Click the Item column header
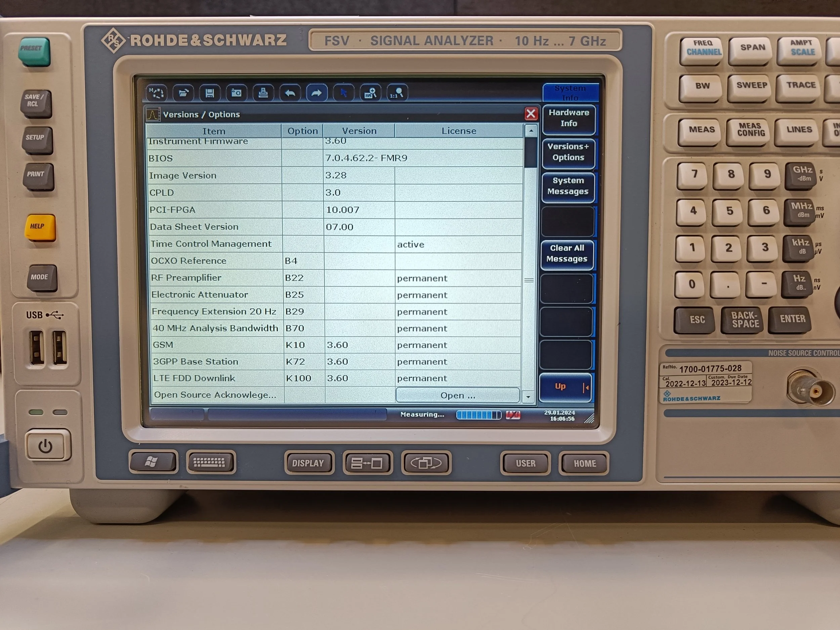 [214, 131]
